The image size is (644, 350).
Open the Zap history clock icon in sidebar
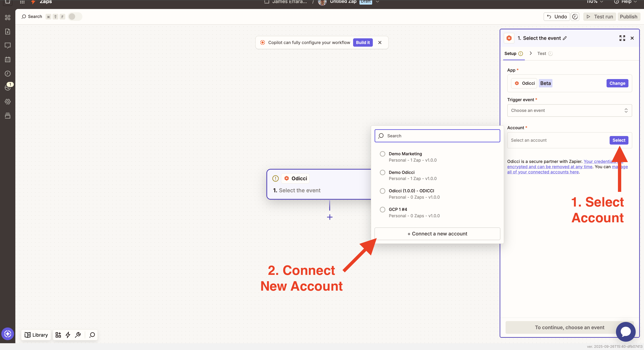point(7,74)
